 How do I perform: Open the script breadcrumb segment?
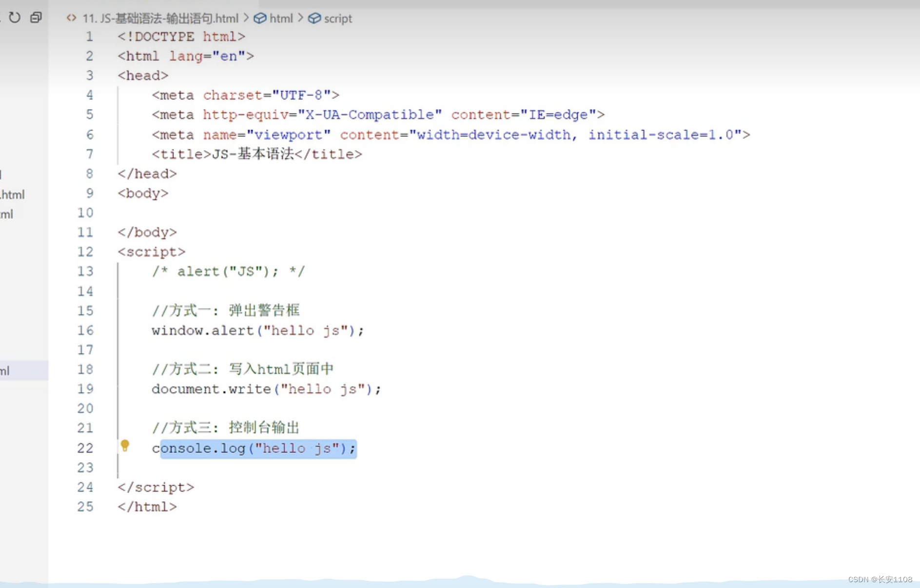338,19
